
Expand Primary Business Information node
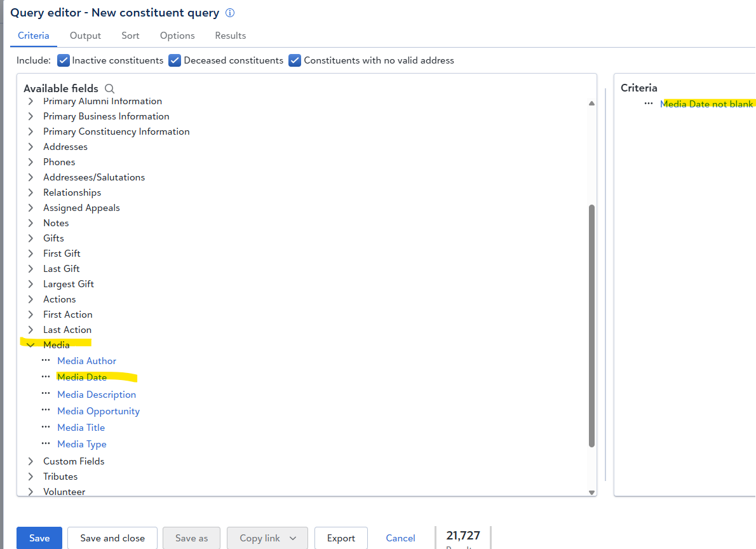coord(31,116)
